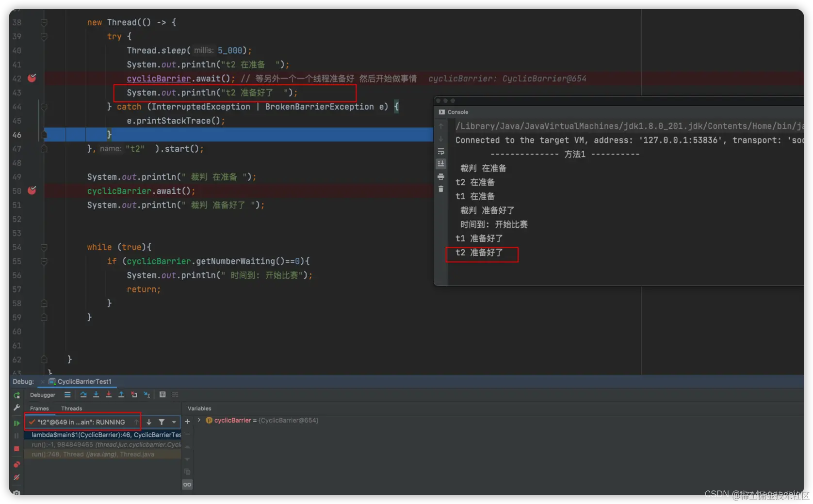Screen dimensions: 813x504
Task: Click Step Over debugger icon
Action: tap(83, 394)
